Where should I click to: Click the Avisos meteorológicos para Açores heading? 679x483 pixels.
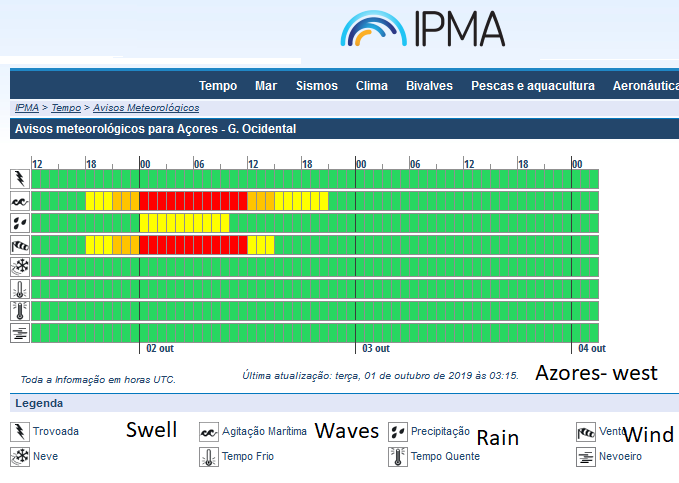click(x=155, y=129)
